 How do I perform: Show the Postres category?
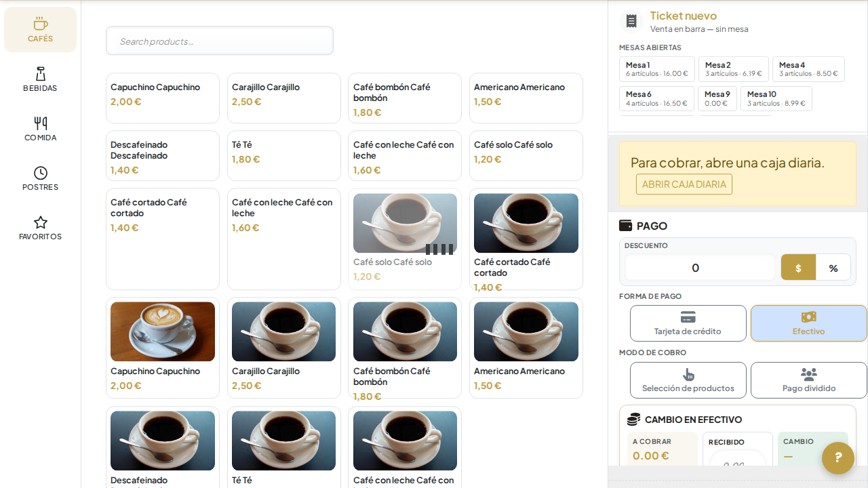click(x=40, y=178)
